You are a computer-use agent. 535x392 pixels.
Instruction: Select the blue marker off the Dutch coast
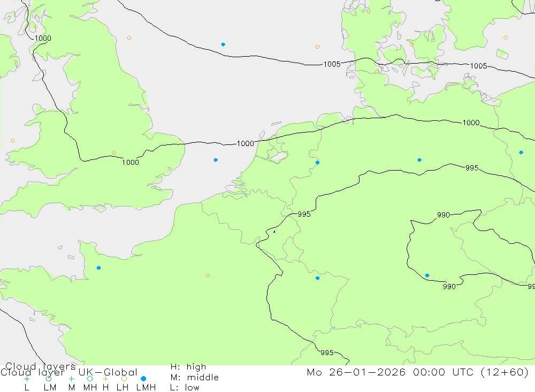click(x=216, y=160)
